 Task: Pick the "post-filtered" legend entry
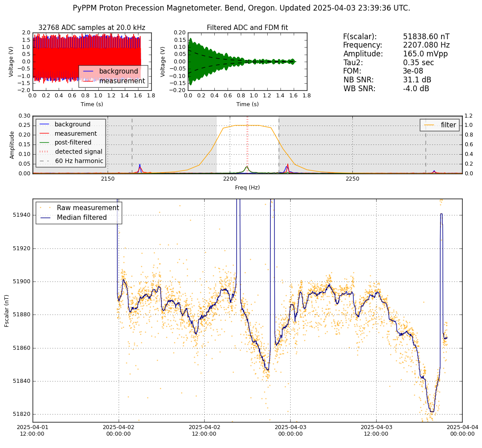[x=73, y=142]
